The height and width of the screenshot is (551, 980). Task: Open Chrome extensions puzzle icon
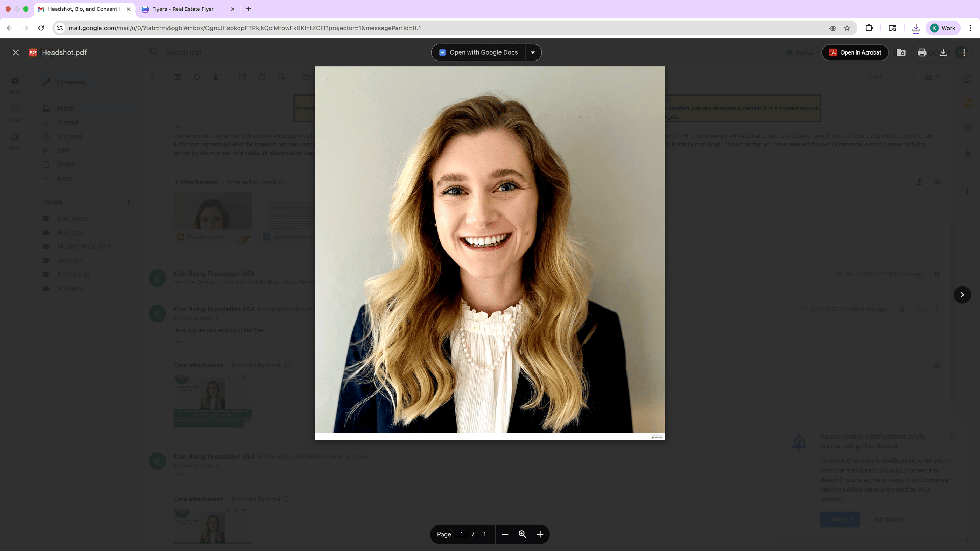coord(869,28)
